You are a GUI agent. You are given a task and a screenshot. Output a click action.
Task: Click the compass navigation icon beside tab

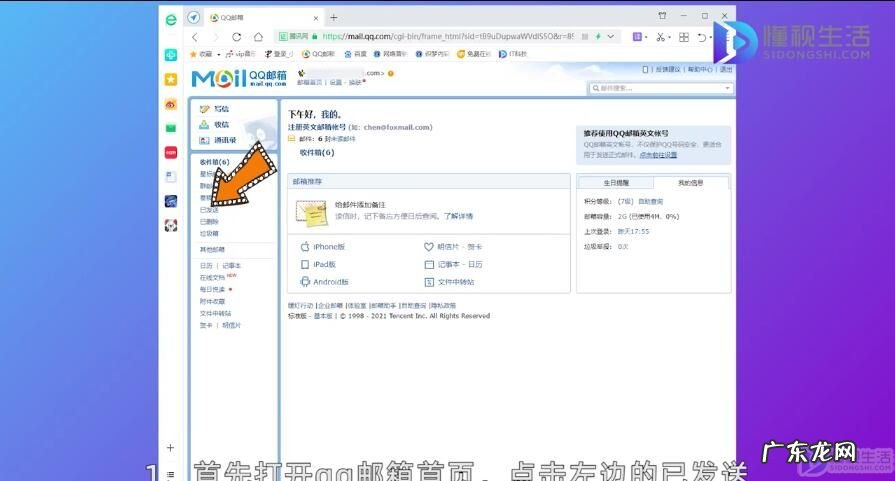pyautogui.click(x=194, y=18)
